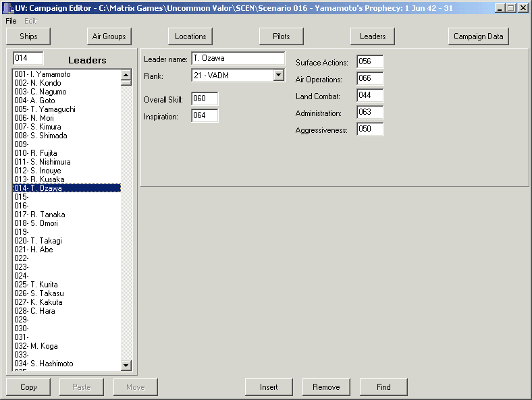Open Campaign Data settings
The height and width of the screenshot is (400, 532).
479,36
